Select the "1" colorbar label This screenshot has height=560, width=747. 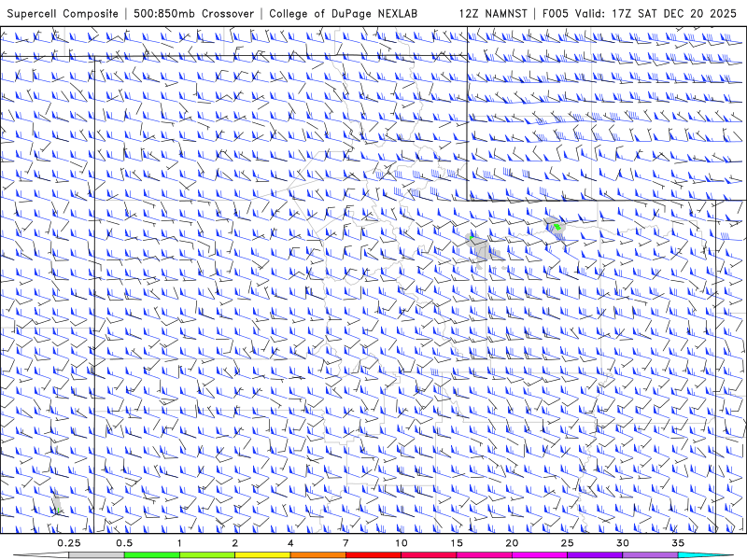pyautogui.click(x=179, y=543)
